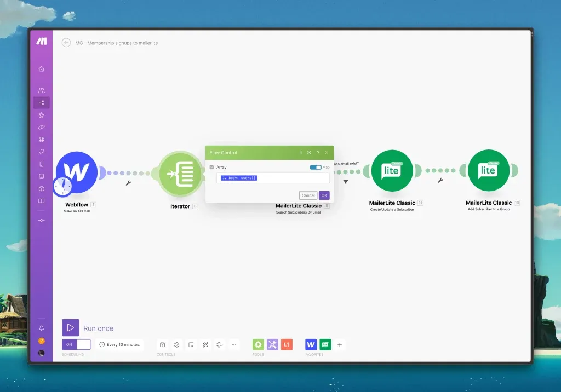Open the Webflow schedule clock badge
Viewport: 561px width, 392px height.
62,186
